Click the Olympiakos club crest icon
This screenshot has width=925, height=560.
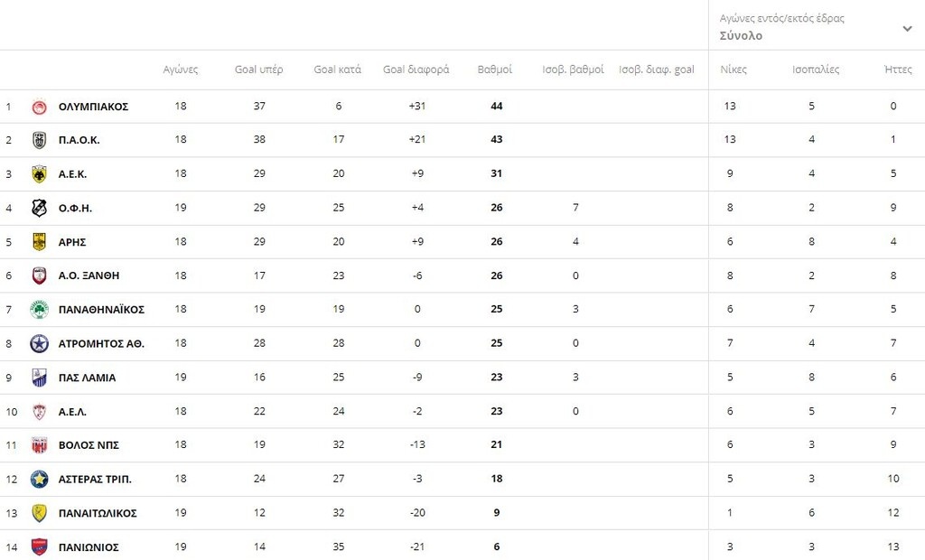point(39,107)
